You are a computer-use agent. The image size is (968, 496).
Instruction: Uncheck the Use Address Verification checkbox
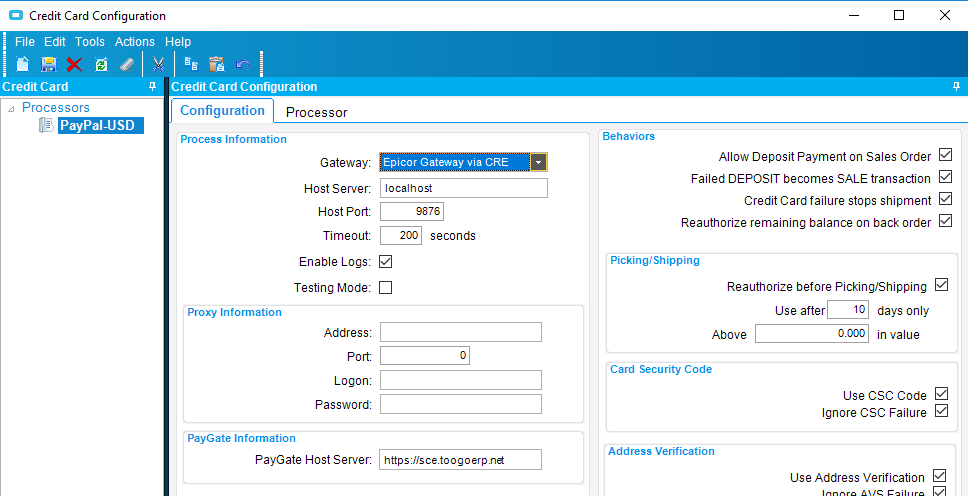(x=939, y=476)
